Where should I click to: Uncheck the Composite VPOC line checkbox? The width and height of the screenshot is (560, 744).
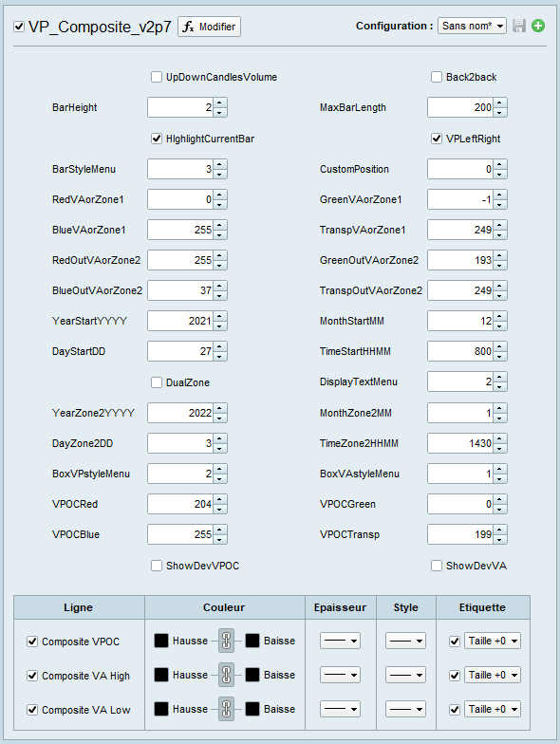pos(32,642)
